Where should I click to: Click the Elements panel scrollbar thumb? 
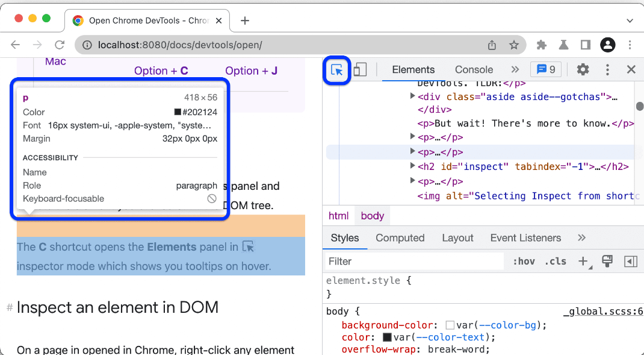[x=639, y=106]
